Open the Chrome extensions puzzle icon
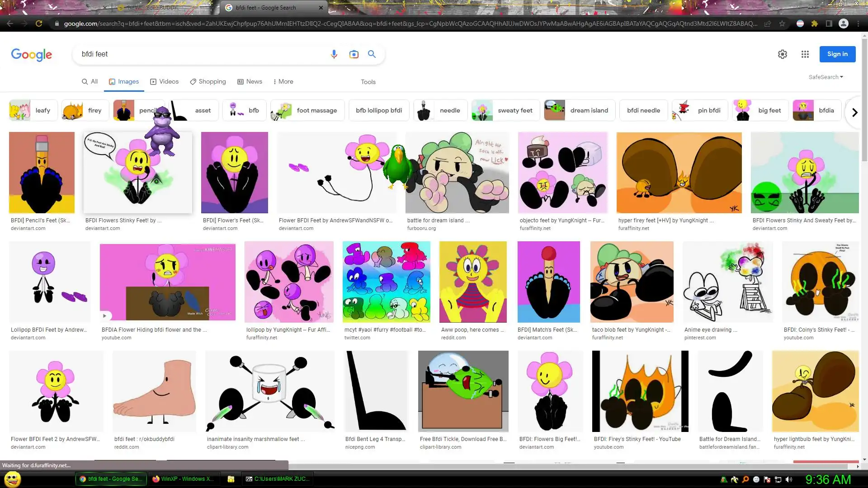The width and height of the screenshot is (868, 488). pos(814,23)
